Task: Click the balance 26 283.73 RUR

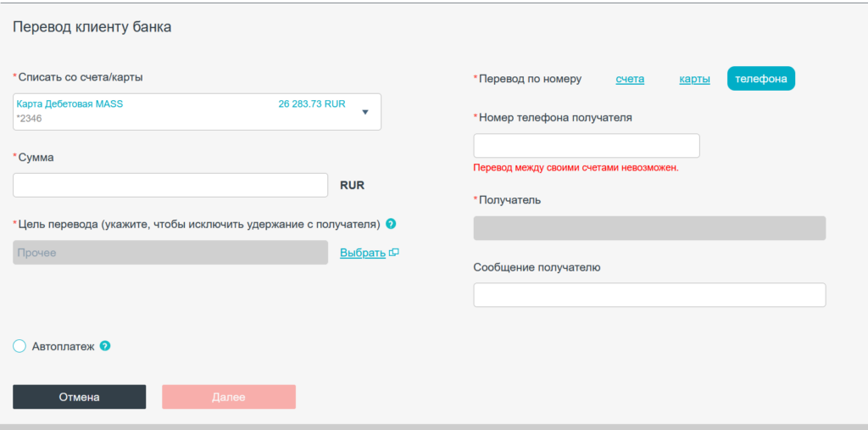Action: (312, 104)
